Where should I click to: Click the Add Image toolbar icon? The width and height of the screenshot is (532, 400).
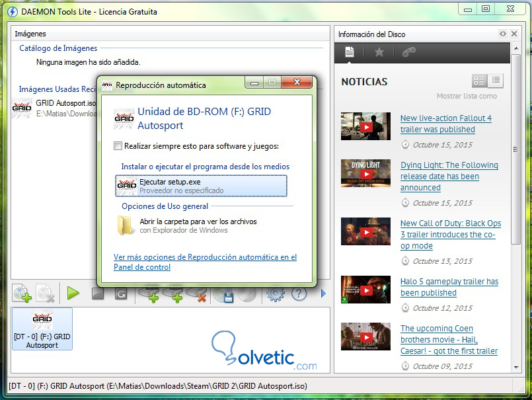pos(22,294)
